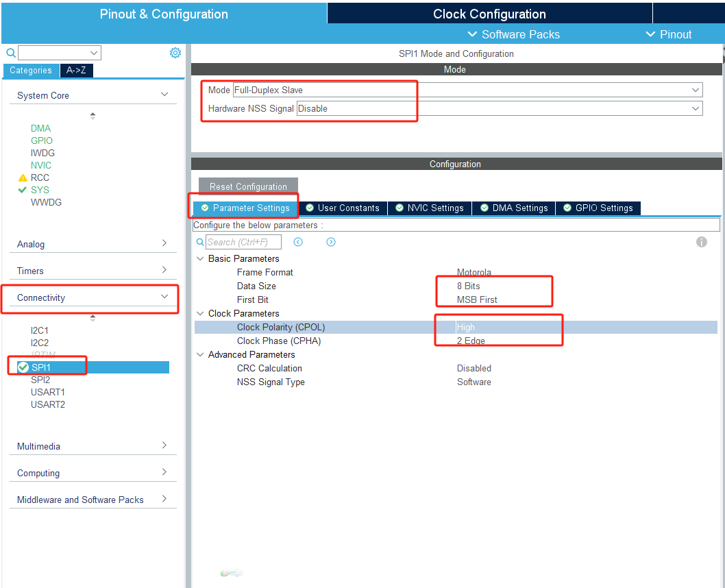Click the parameter search magnifier icon

(200, 242)
